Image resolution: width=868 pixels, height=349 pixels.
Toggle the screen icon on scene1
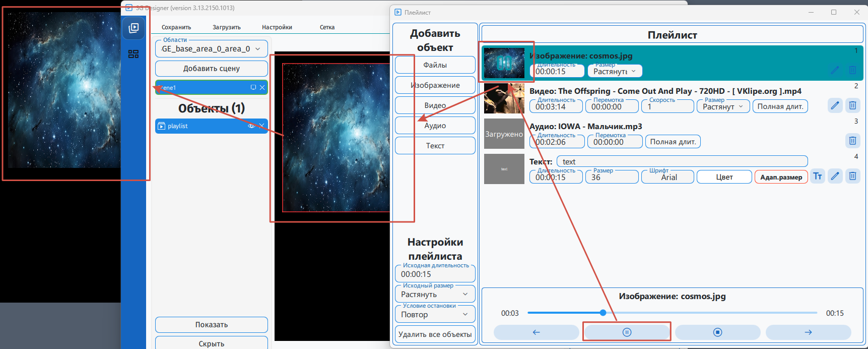253,87
